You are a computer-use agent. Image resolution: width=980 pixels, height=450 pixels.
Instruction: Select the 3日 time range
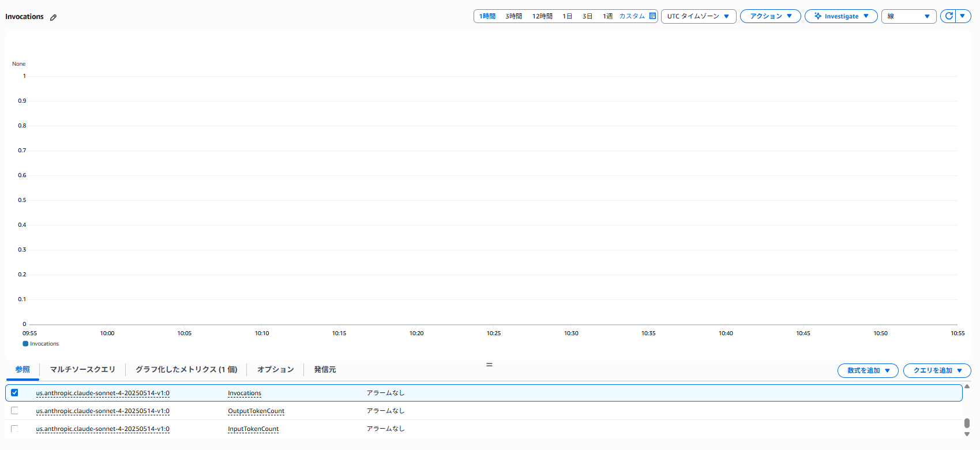click(x=587, y=16)
